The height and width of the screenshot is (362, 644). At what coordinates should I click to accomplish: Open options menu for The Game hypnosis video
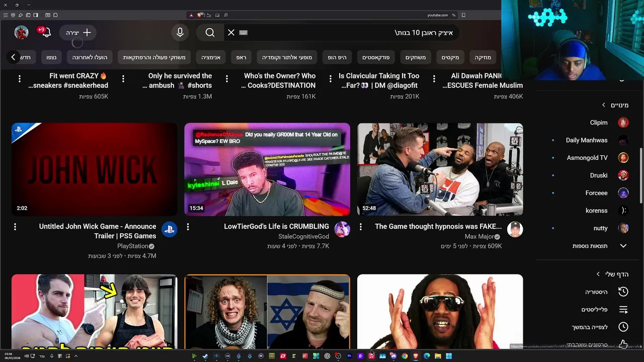pos(360,227)
